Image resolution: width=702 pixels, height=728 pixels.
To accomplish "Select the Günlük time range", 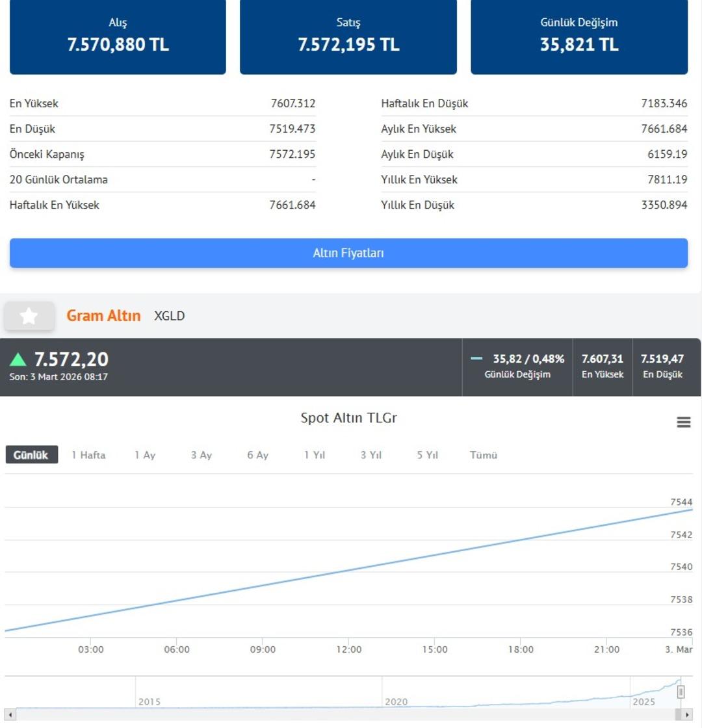I will 31,455.
